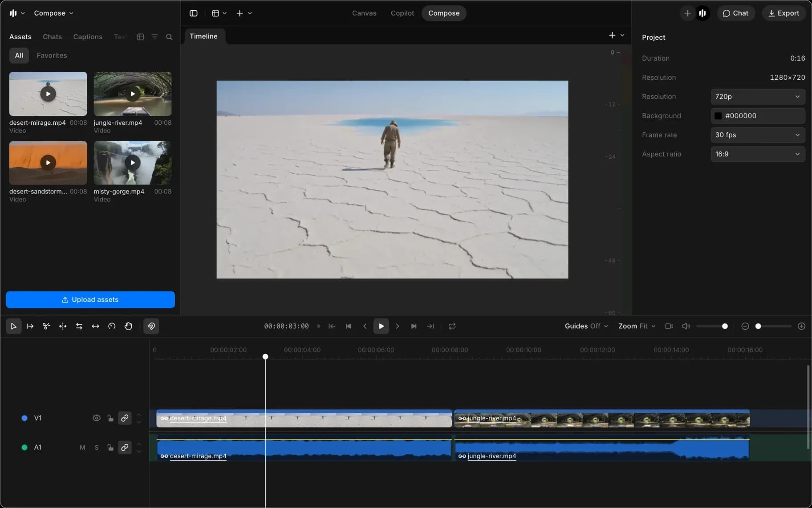Lock the V1 video track
This screenshot has width=812, height=508.
(x=110, y=418)
